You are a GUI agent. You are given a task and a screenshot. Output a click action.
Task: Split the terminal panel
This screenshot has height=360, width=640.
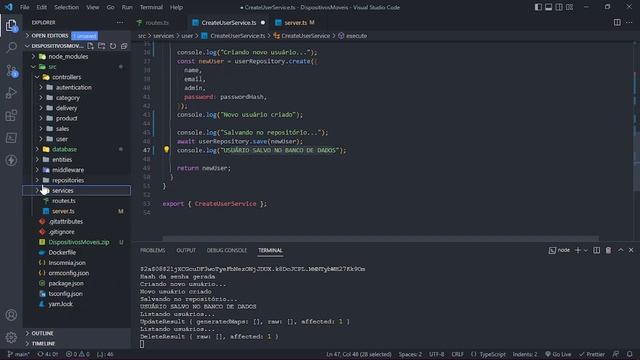click(596, 250)
